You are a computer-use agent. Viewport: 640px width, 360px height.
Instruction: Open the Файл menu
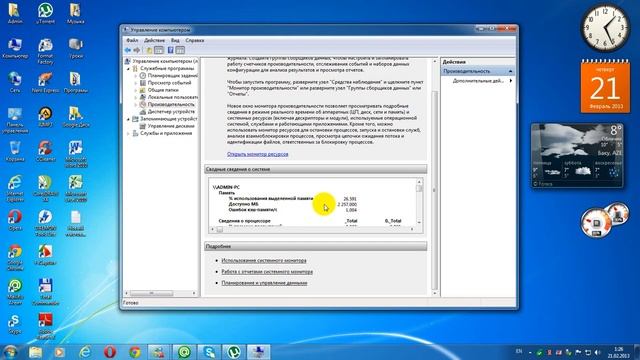point(132,40)
